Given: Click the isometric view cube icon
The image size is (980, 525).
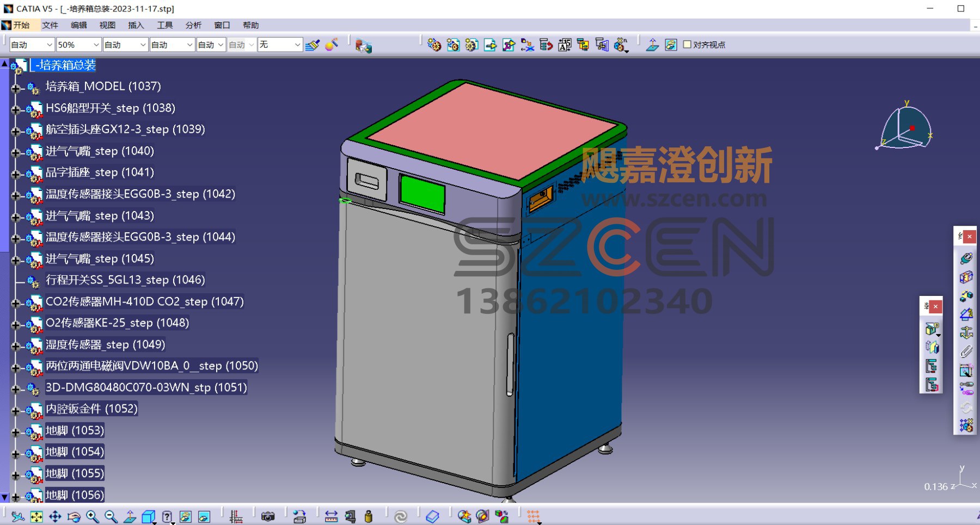Looking at the screenshot, I should 148,516.
